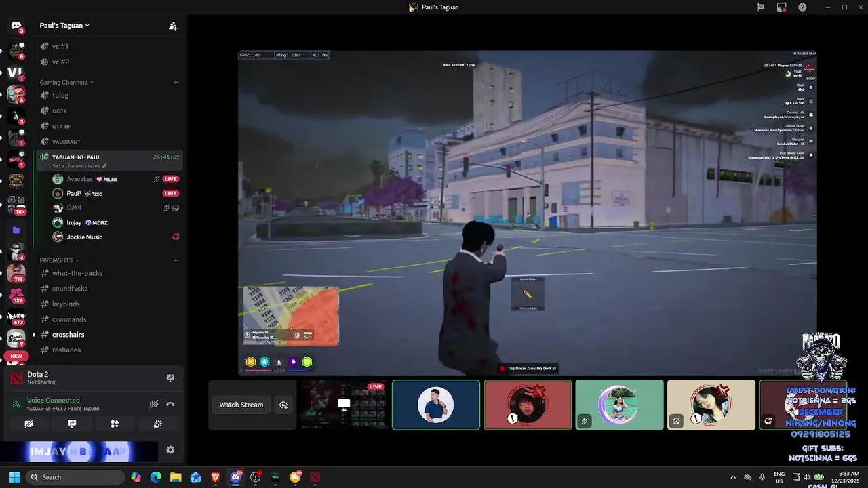This screenshot has height=488, width=868.
Task: Select the LIVE stream preview thumbnail
Action: coord(344,405)
